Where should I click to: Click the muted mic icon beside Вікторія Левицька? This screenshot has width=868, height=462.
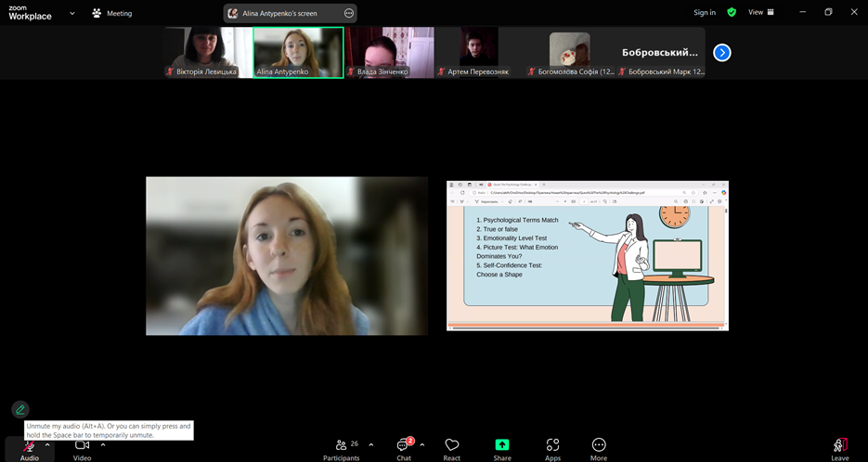pyautogui.click(x=170, y=71)
